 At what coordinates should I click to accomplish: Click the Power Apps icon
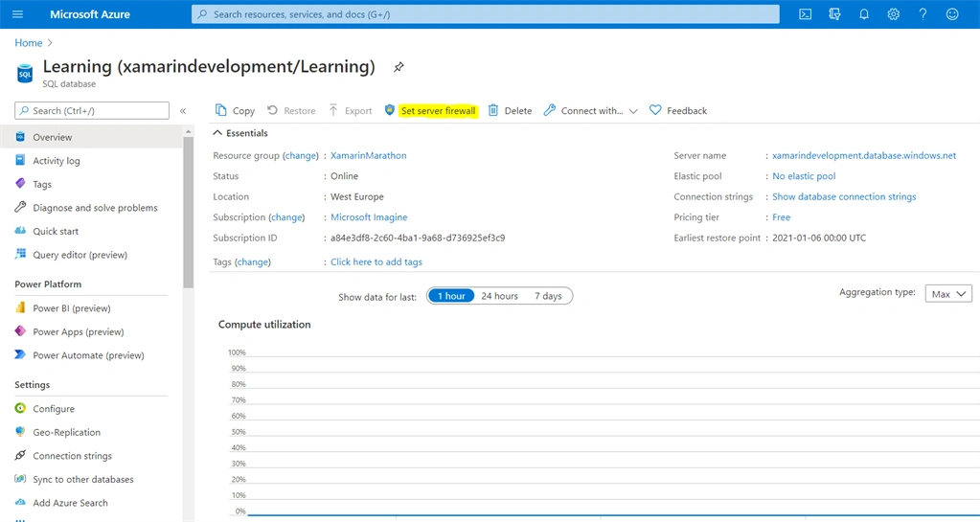click(20, 331)
